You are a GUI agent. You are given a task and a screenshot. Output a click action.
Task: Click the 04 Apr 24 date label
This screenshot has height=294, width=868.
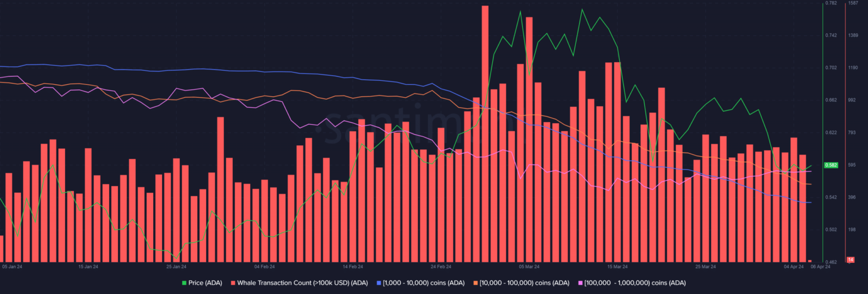(793, 266)
